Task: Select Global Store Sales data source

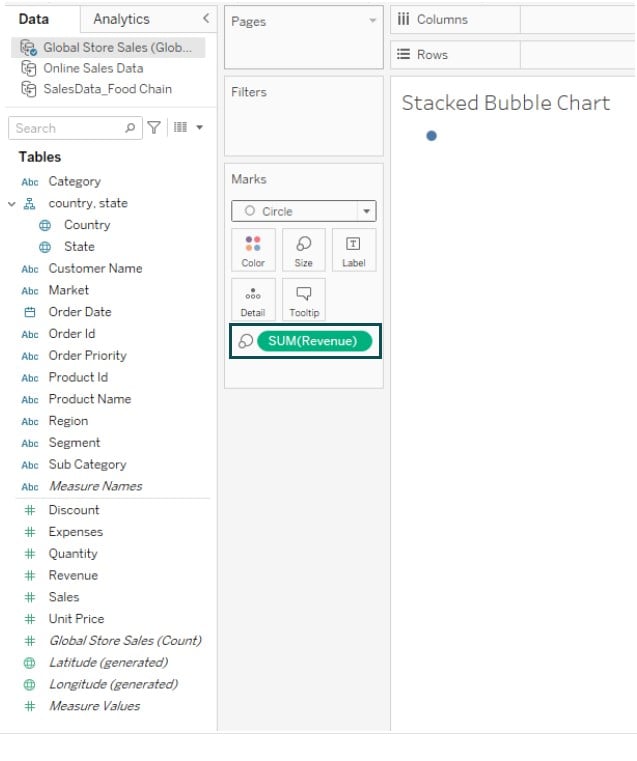Action: coord(117,48)
